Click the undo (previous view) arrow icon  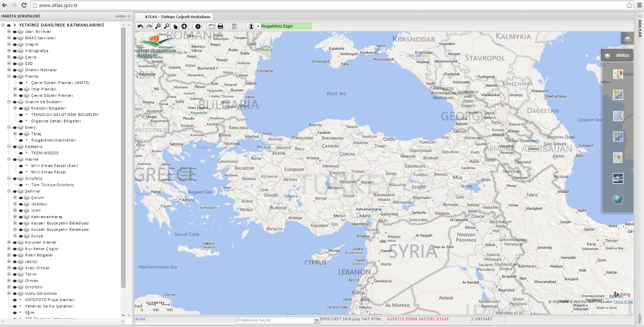tap(140, 26)
